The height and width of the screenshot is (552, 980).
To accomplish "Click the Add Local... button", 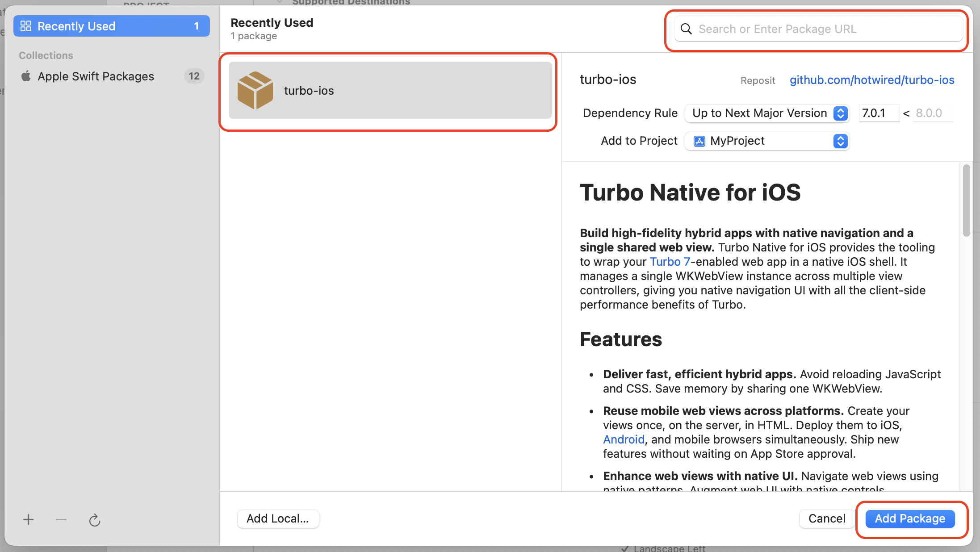I will (278, 519).
